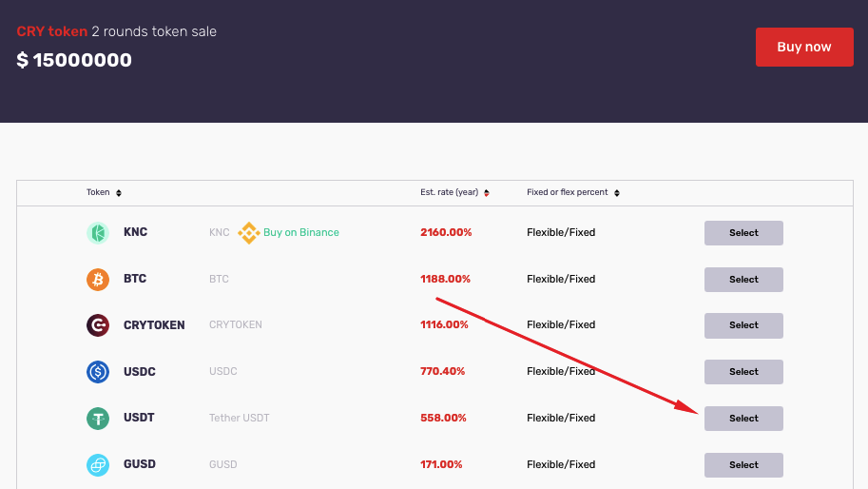Select the BTC staking row button

(x=743, y=279)
